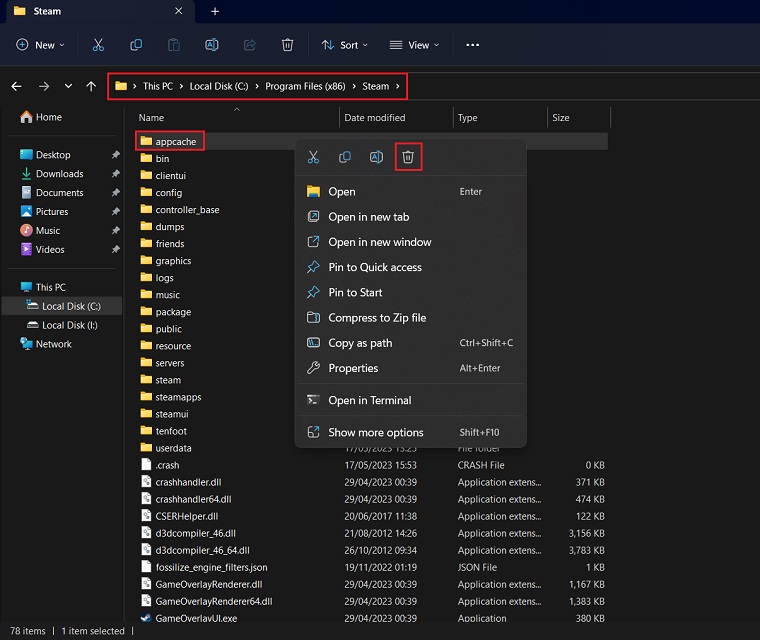Click the Back navigation arrow
The width and height of the screenshot is (760, 640).
coord(17,86)
